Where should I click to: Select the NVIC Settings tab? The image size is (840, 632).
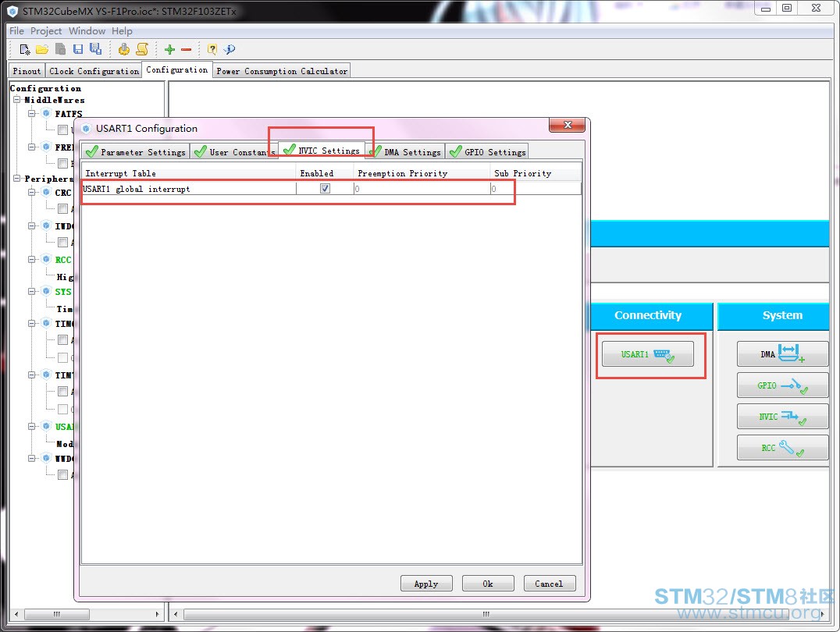[x=322, y=150]
